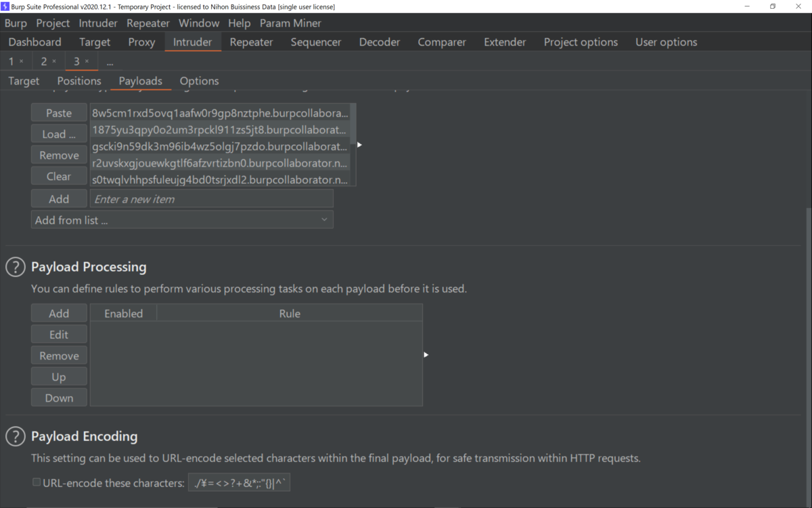The width and height of the screenshot is (812, 508).
Task: Open Intruder Options sub-tab
Action: click(x=199, y=81)
